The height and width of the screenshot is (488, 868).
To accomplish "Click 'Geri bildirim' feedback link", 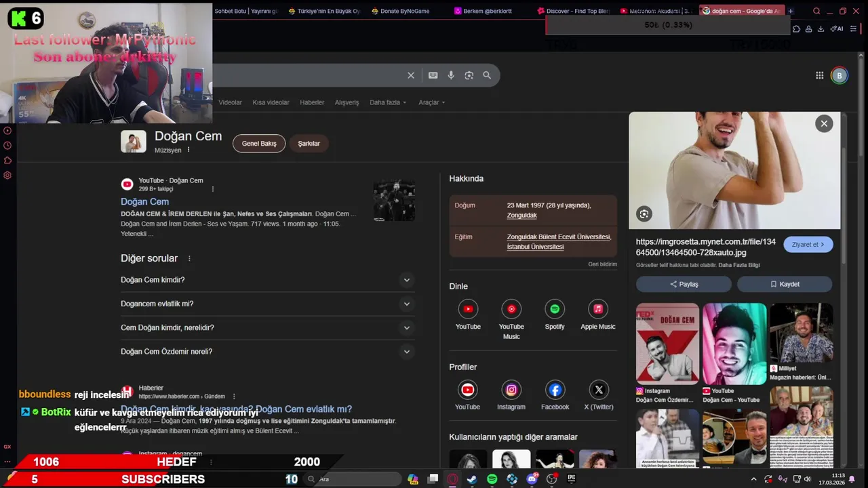I will click(x=602, y=264).
